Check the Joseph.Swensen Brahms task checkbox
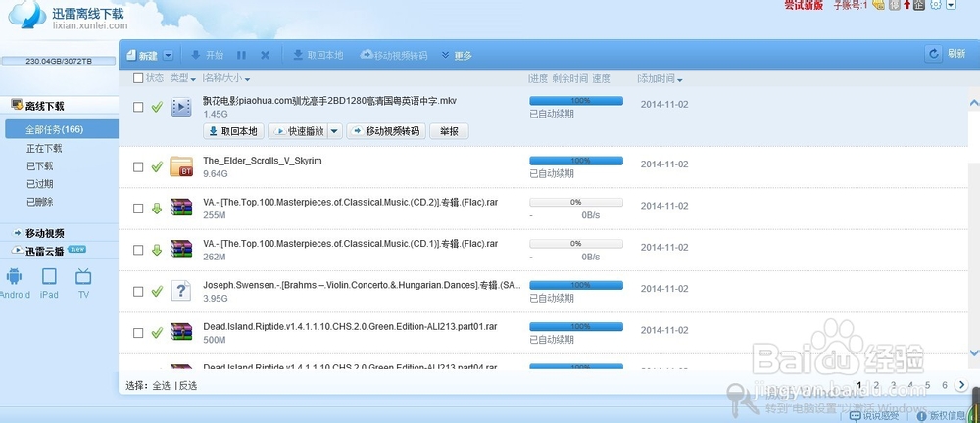 coord(138,291)
